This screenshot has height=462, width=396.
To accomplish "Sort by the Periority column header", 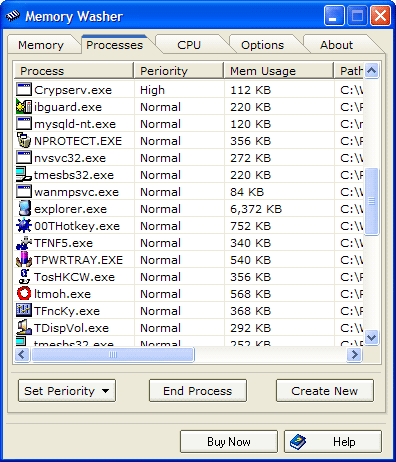I will point(179,71).
